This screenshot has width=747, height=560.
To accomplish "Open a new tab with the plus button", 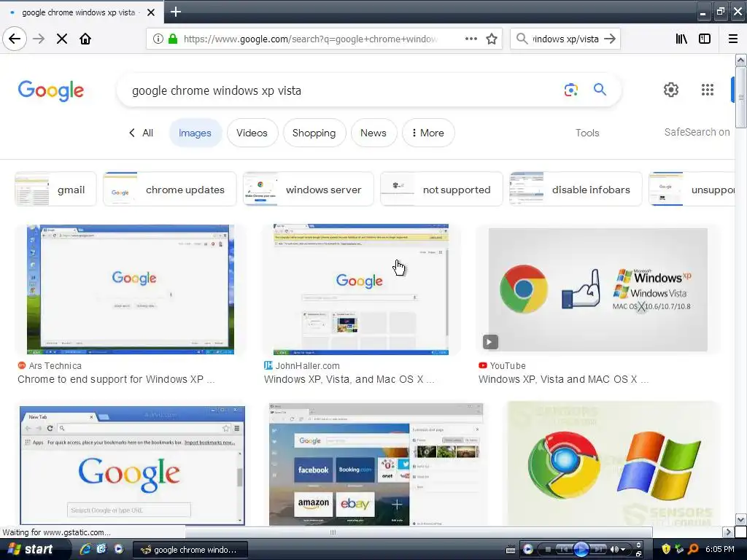I will (175, 12).
